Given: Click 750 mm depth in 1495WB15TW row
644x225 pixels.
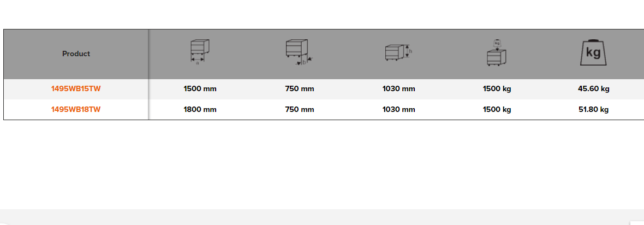Looking at the screenshot, I should pyautogui.click(x=300, y=89).
